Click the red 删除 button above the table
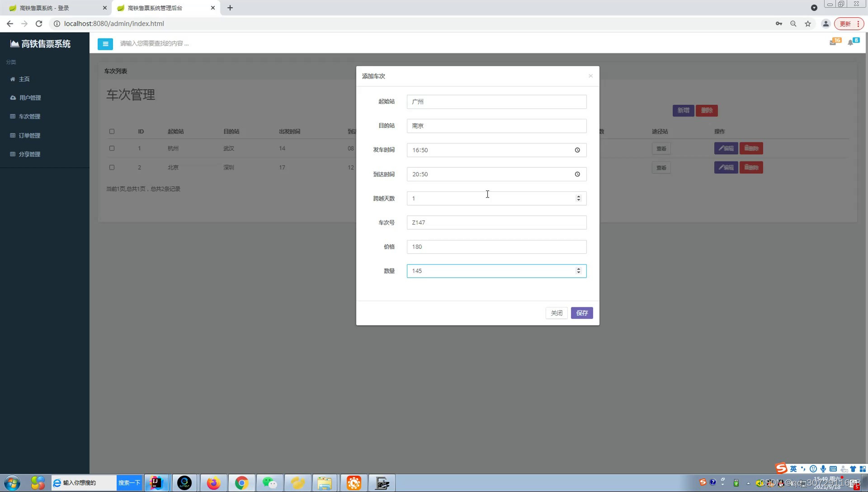 [x=707, y=110]
